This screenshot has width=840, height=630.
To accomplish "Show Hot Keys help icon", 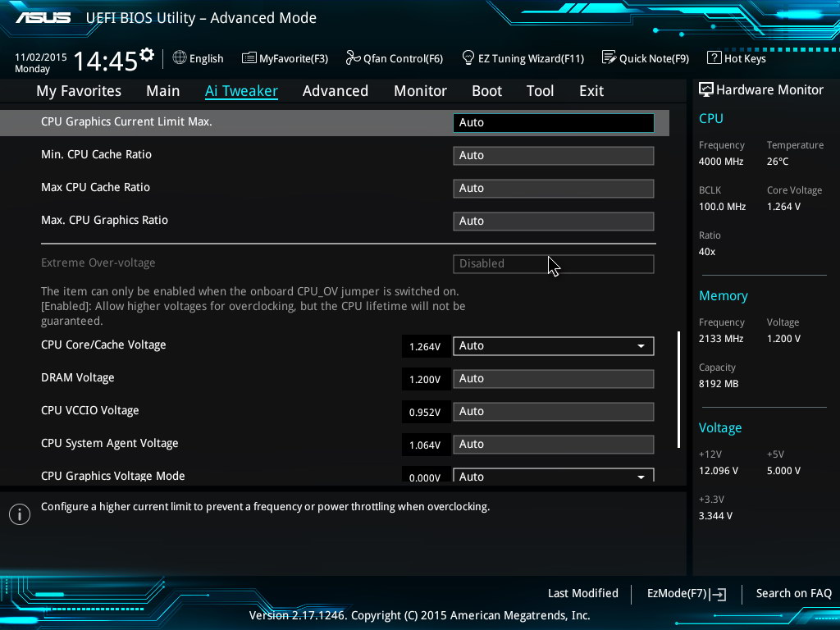I will (714, 58).
